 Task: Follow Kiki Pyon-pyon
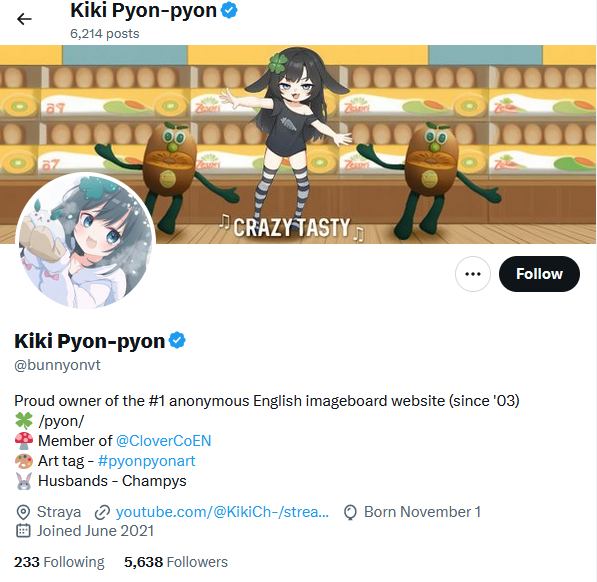(x=539, y=274)
